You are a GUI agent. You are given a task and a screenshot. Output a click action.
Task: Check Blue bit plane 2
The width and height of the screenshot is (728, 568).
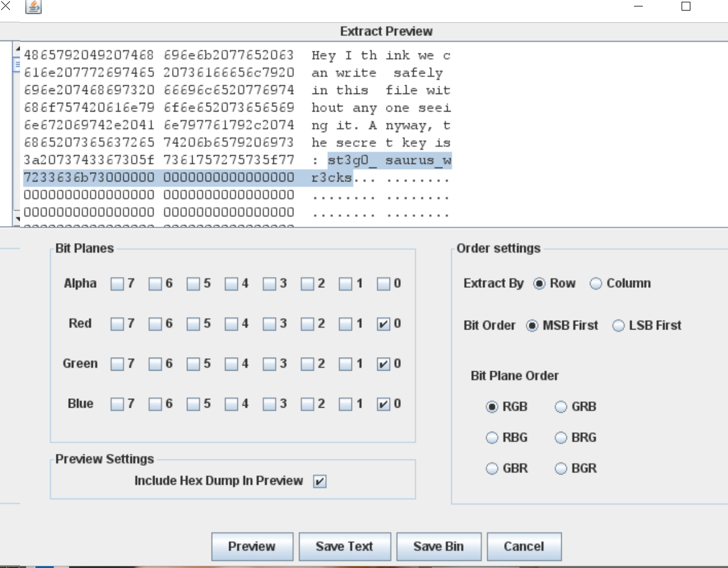[x=307, y=404]
